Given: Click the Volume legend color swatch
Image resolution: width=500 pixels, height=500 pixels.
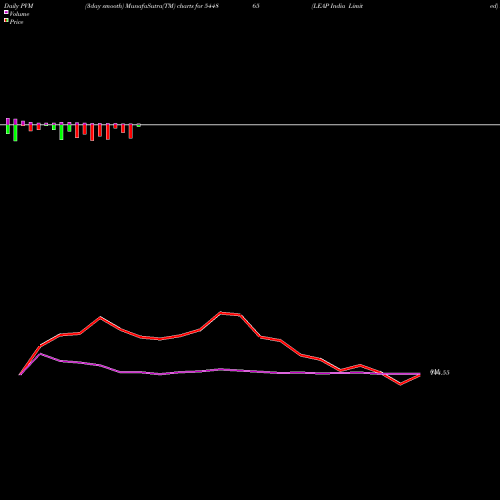Looking at the screenshot, I should click(x=6, y=12).
